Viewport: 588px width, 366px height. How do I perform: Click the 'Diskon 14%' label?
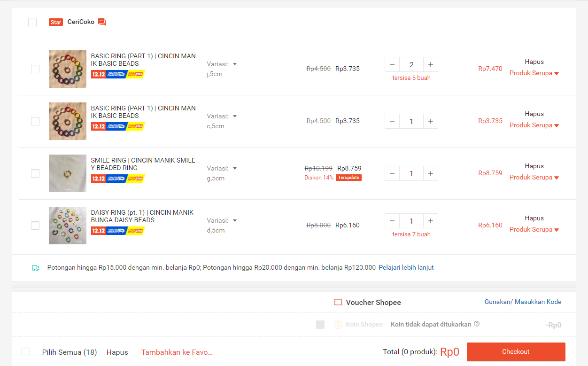(319, 178)
